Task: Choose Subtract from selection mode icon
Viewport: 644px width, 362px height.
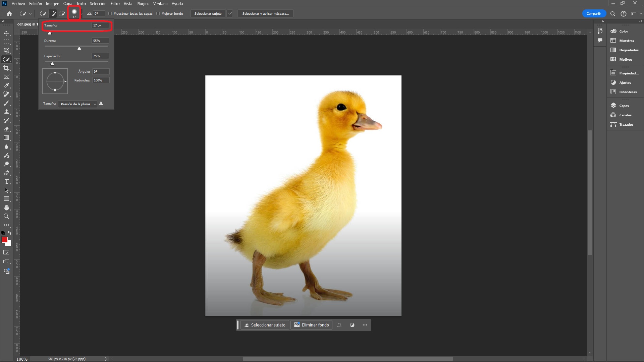Action: click(x=62, y=14)
